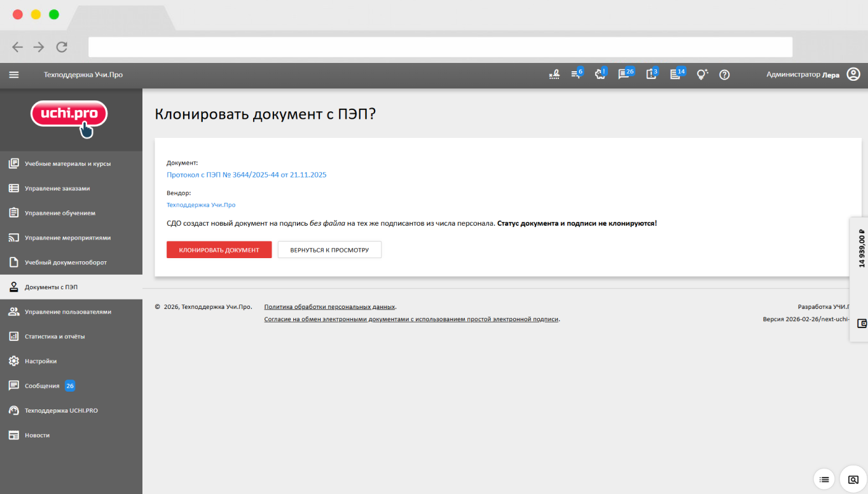The height and width of the screenshot is (494, 868).
Task: Click the round list button at bottom right
Action: point(824,479)
